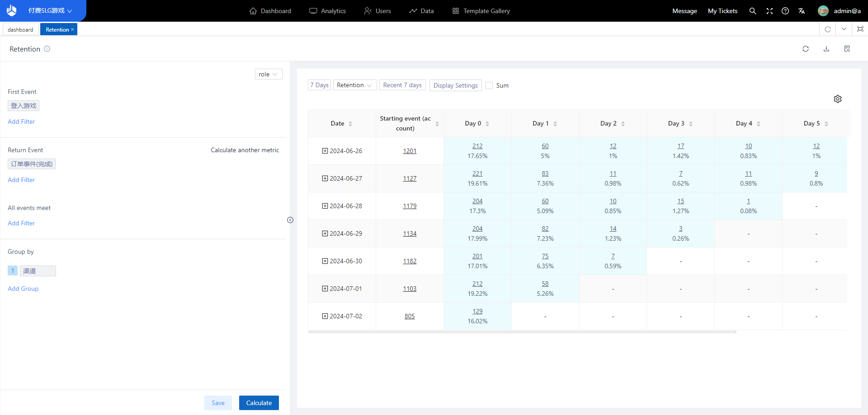Open the Analytics menu
This screenshot has height=415, width=868.
(x=328, y=11)
